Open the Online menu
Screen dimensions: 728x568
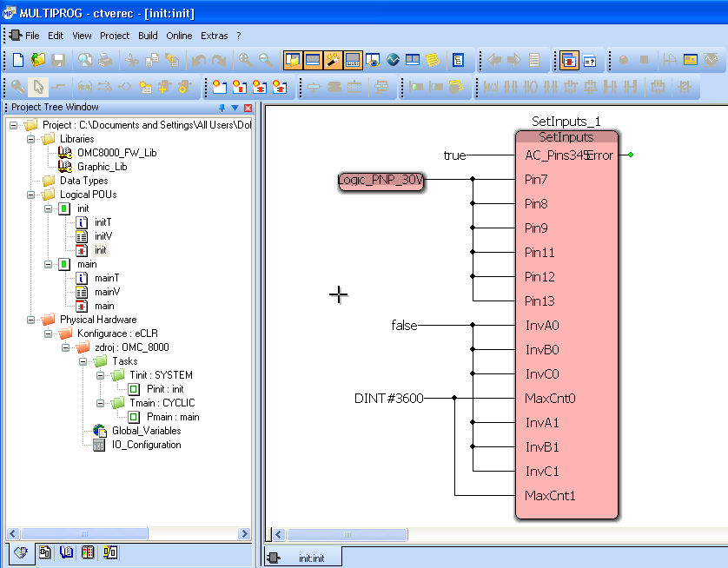(x=179, y=36)
